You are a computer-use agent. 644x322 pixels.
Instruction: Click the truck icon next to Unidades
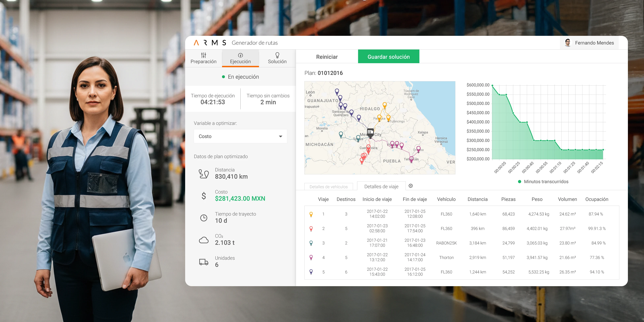203,262
